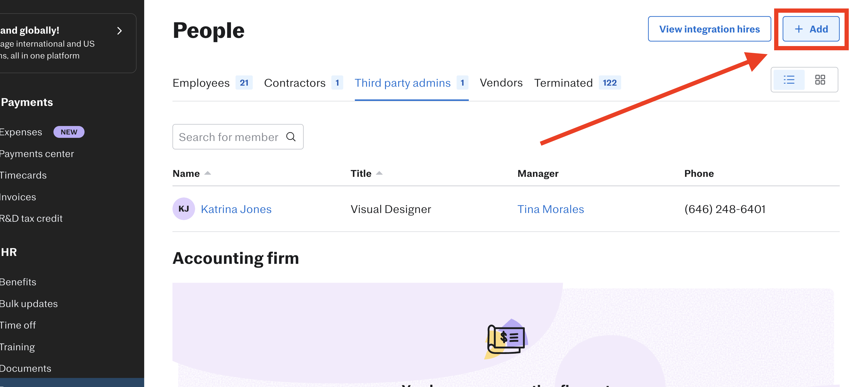Expand the global promo banner chevron

coord(119,31)
